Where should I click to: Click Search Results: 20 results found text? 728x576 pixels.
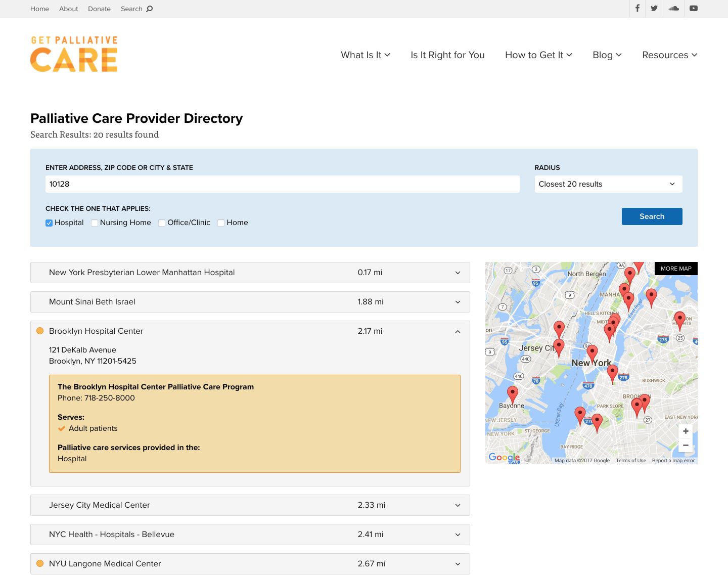coord(95,135)
